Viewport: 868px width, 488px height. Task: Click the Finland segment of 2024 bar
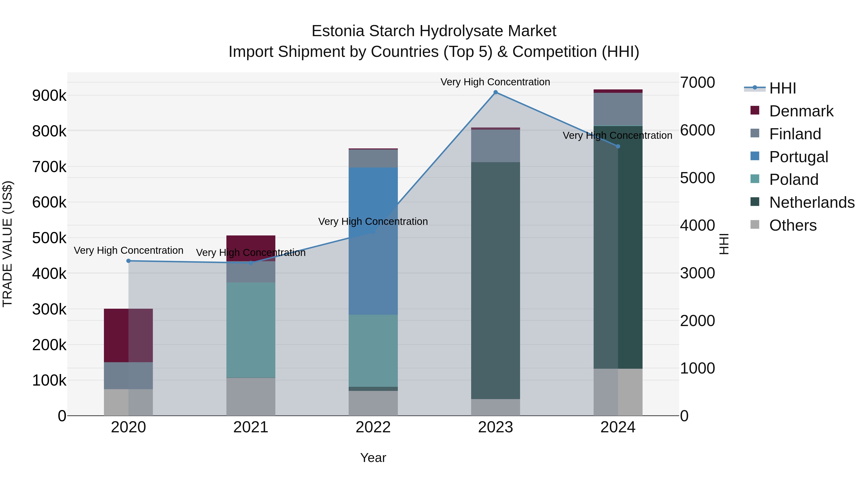[618, 109]
